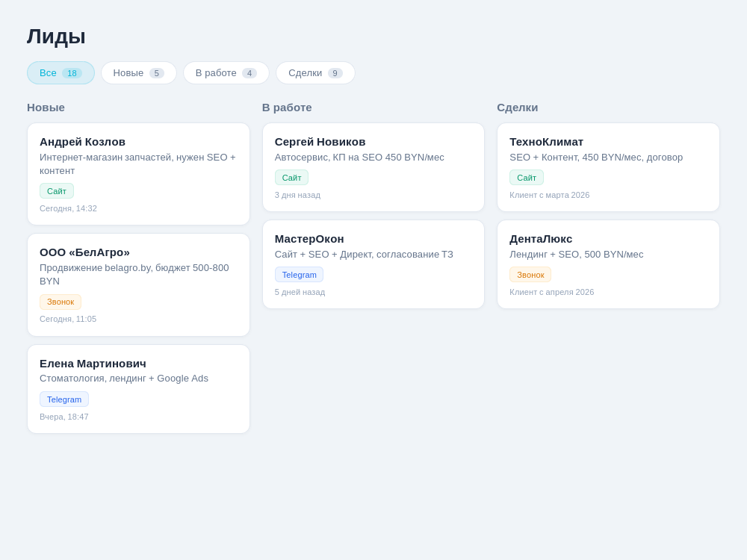Click the count badge 18 on Все
The width and height of the screenshot is (747, 560).
pos(72,73)
